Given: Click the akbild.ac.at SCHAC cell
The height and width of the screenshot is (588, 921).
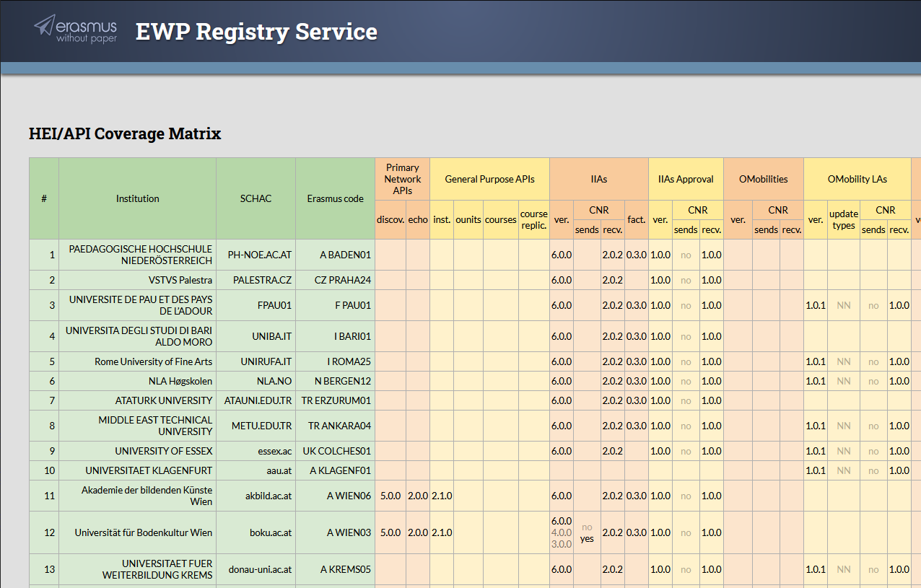Looking at the screenshot, I should pyautogui.click(x=256, y=496).
